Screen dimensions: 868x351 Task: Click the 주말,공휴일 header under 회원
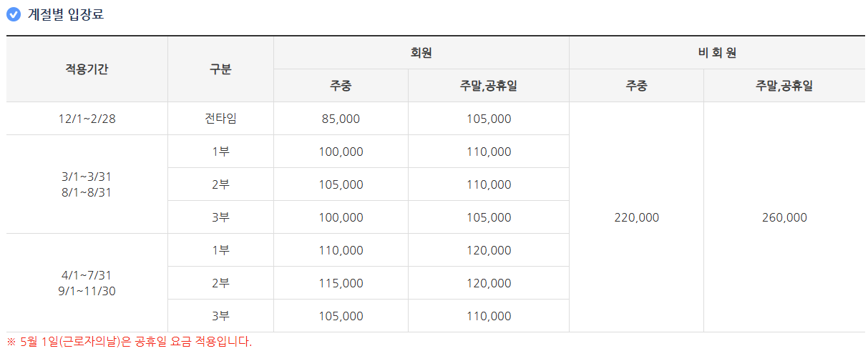pos(488,86)
